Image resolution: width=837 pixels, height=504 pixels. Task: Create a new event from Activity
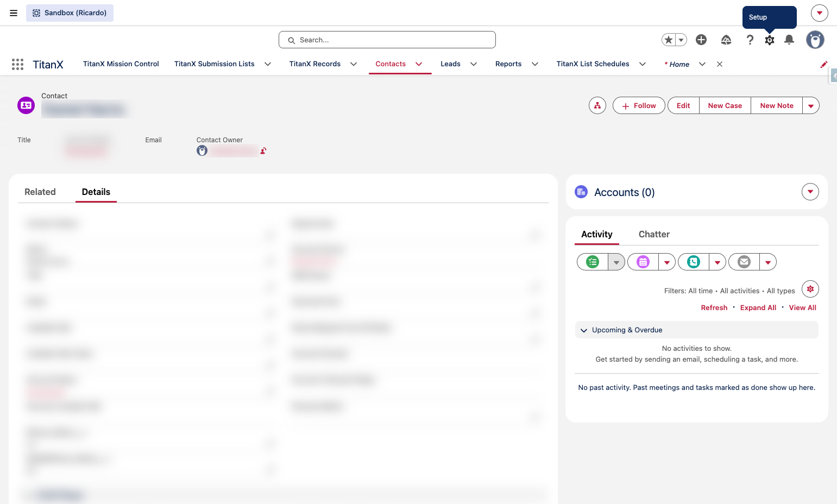coord(643,262)
